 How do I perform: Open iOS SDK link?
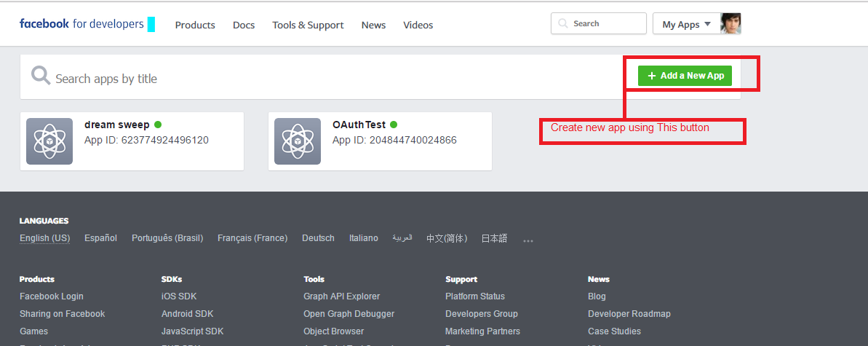[179, 296]
